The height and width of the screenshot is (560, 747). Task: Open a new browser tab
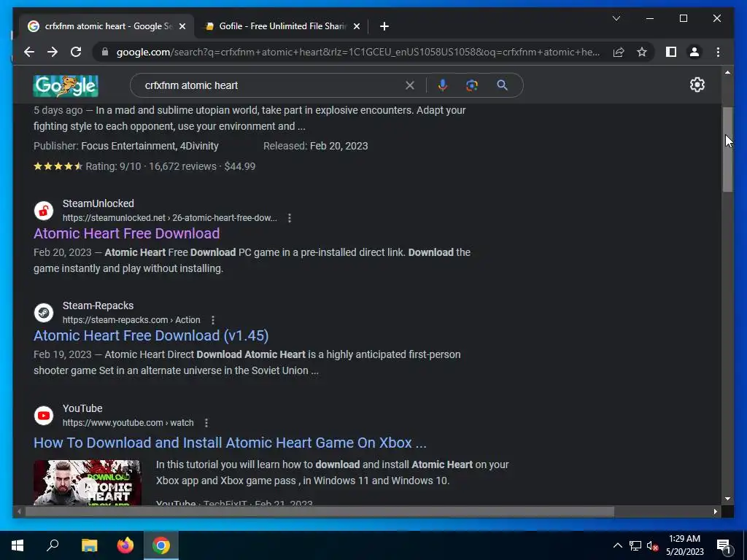(384, 26)
